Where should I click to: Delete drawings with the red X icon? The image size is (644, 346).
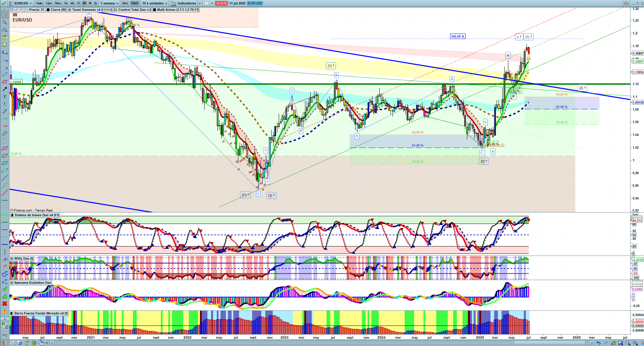coord(5,304)
